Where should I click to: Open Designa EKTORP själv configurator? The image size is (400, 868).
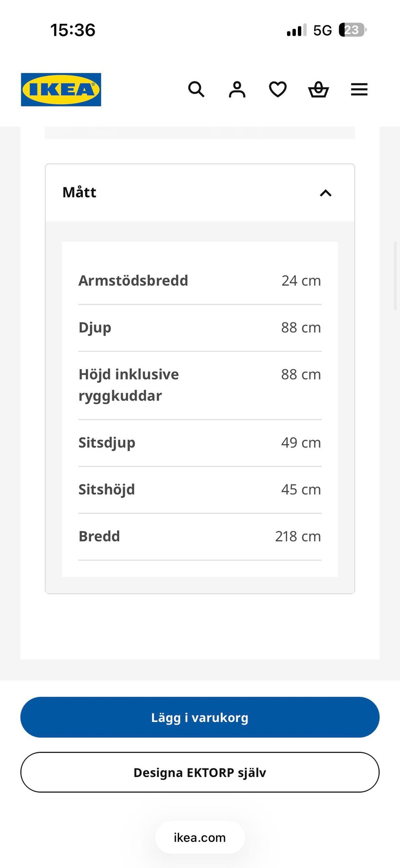click(200, 772)
